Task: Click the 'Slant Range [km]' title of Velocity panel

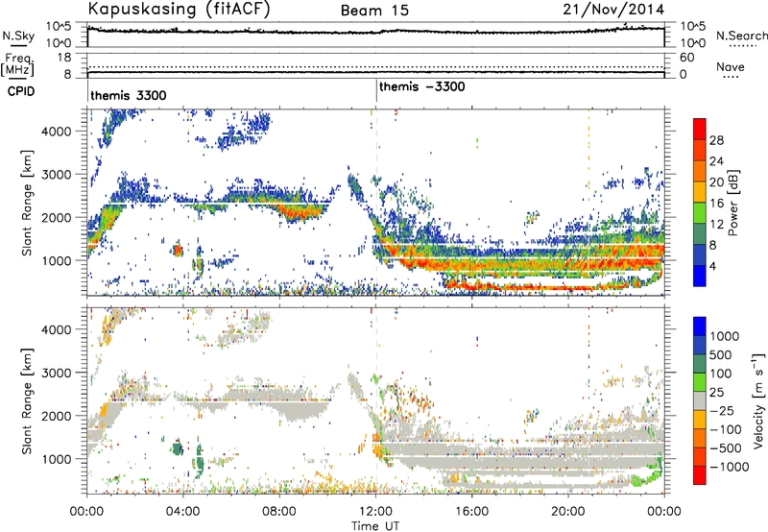Action: (x=27, y=400)
